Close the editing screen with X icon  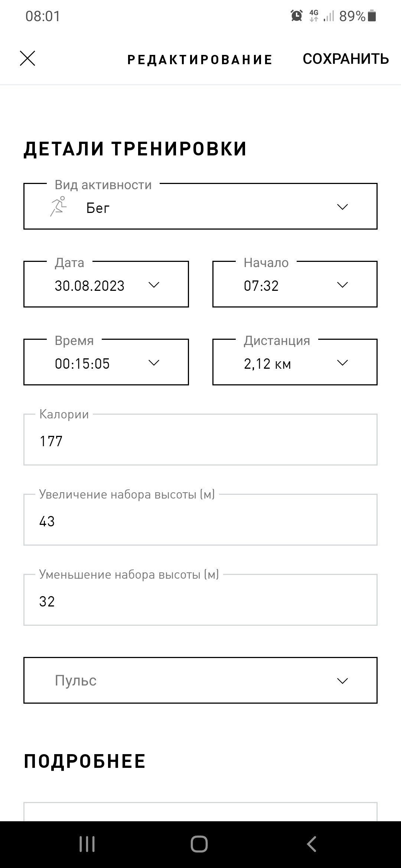[27, 59]
